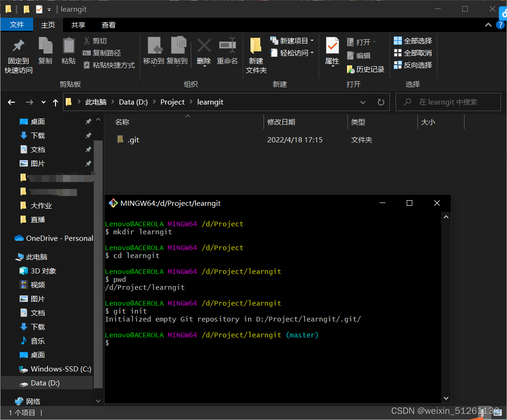Click the Paste (粘贴) ribbon icon
The image size is (507, 420).
[69, 45]
